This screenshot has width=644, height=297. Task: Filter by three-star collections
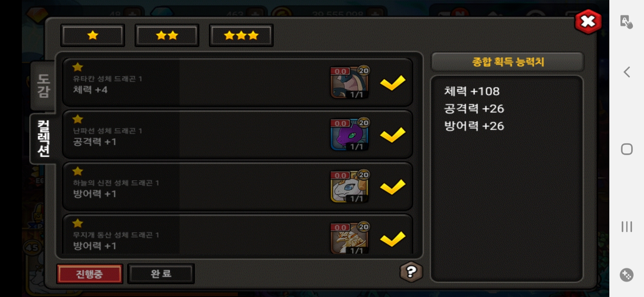tap(241, 35)
